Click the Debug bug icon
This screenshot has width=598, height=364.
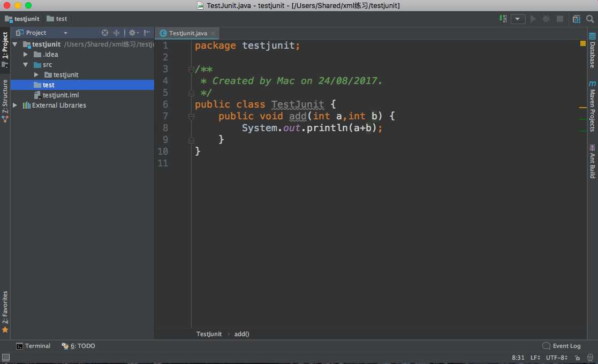point(546,19)
